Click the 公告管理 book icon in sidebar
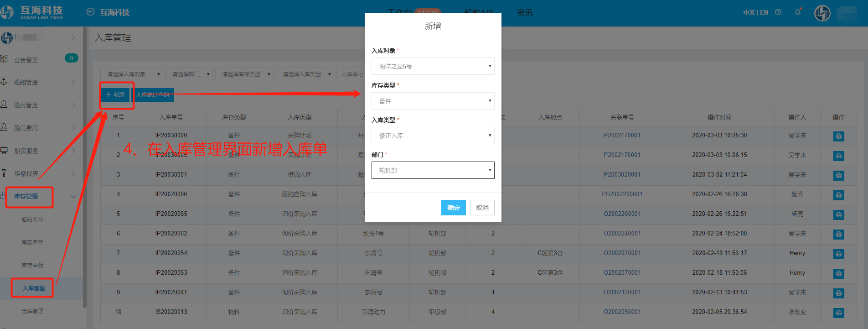 (4, 59)
